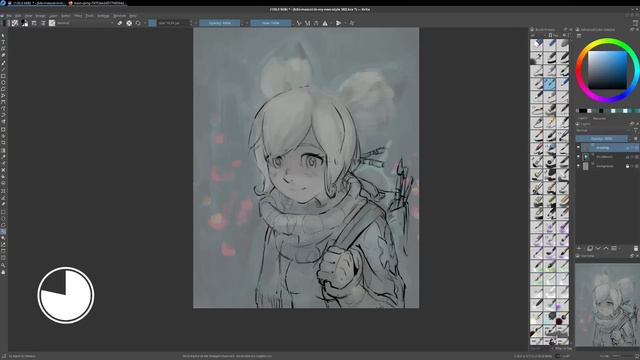Hide the background layer
The image size is (640, 360).
click(578, 166)
